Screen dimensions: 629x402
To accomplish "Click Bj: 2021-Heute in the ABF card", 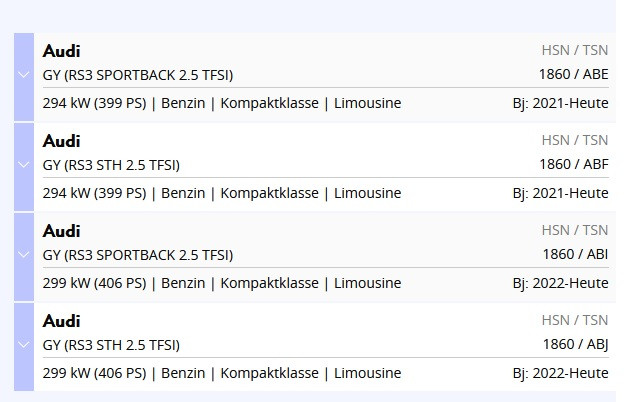I will pos(560,193).
